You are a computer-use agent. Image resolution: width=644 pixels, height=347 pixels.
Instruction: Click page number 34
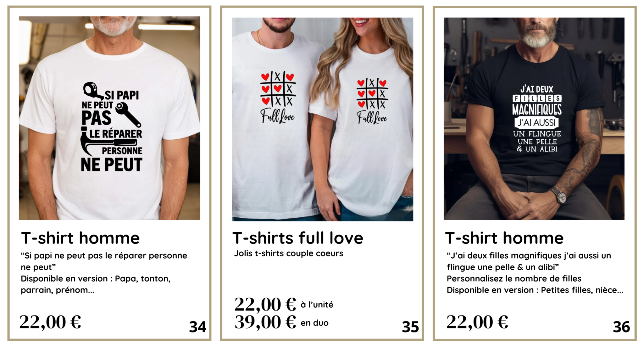click(197, 327)
